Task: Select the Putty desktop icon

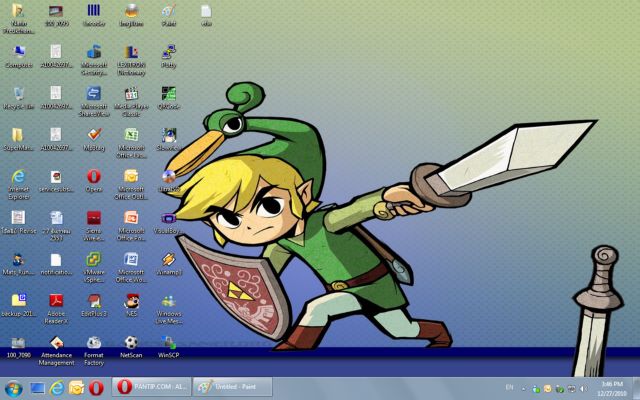Action: 169,56
